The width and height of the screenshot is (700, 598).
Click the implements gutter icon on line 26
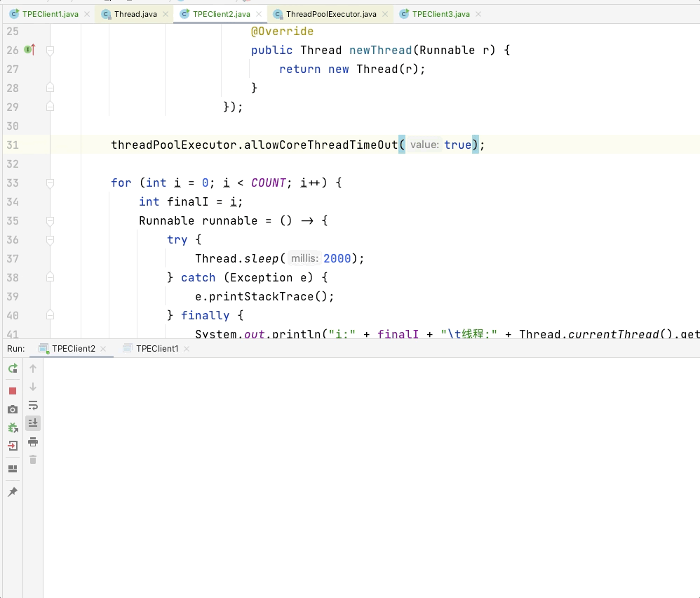point(29,50)
